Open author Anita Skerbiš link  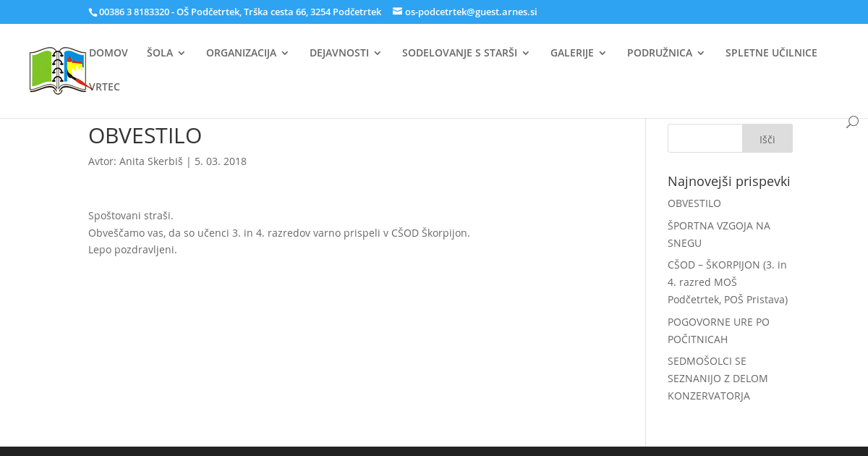150,161
